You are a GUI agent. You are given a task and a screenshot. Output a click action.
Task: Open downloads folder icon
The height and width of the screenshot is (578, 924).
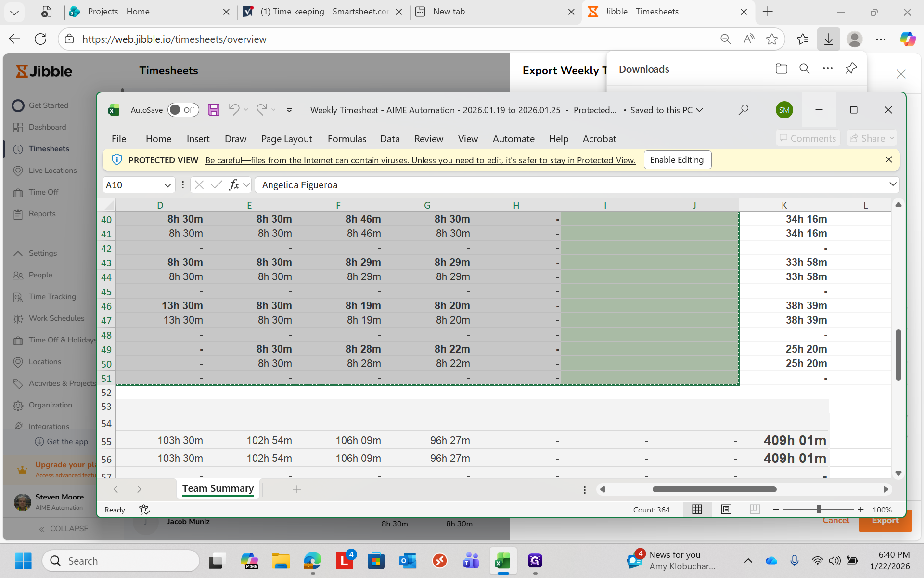(781, 69)
